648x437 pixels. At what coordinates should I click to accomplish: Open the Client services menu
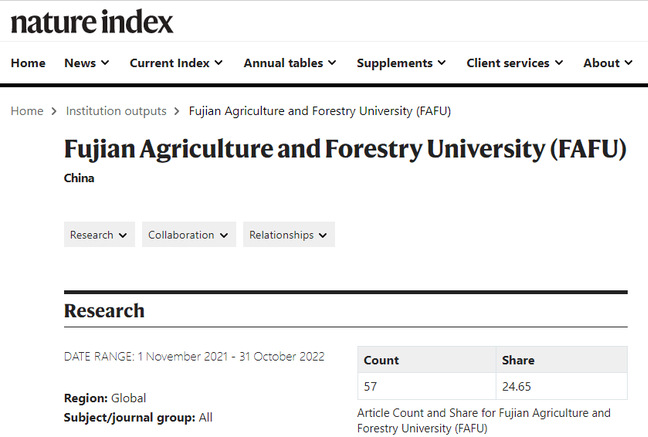click(515, 63)
